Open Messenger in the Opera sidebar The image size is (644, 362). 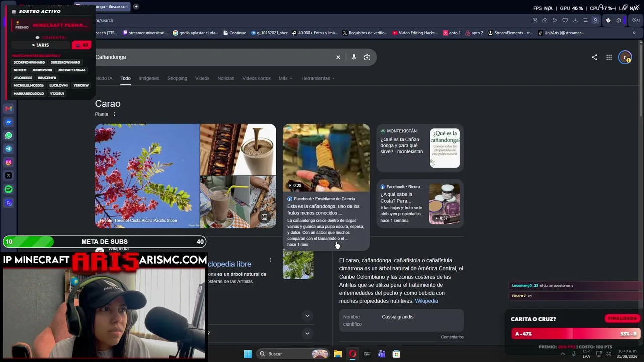8,122
